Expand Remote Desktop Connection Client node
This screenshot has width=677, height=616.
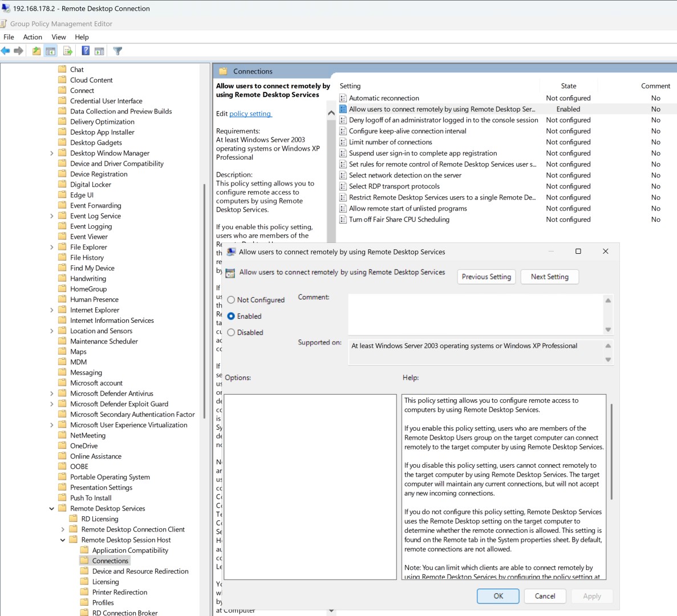pos(63,529)
